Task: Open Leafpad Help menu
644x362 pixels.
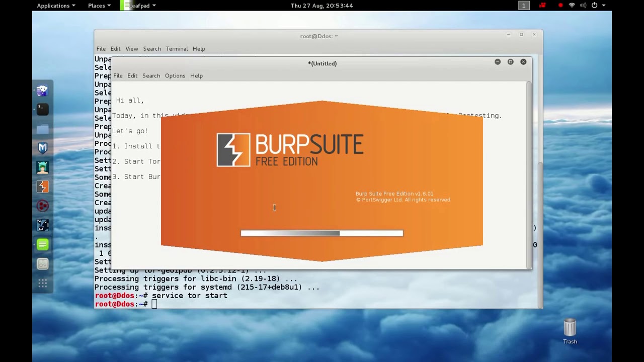Action: (196, 76)
